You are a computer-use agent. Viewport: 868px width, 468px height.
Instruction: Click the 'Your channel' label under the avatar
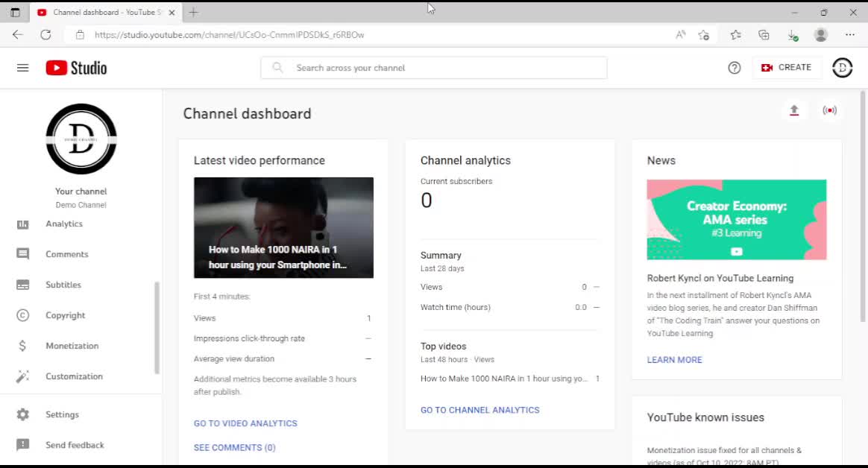(x=81, y=192)
